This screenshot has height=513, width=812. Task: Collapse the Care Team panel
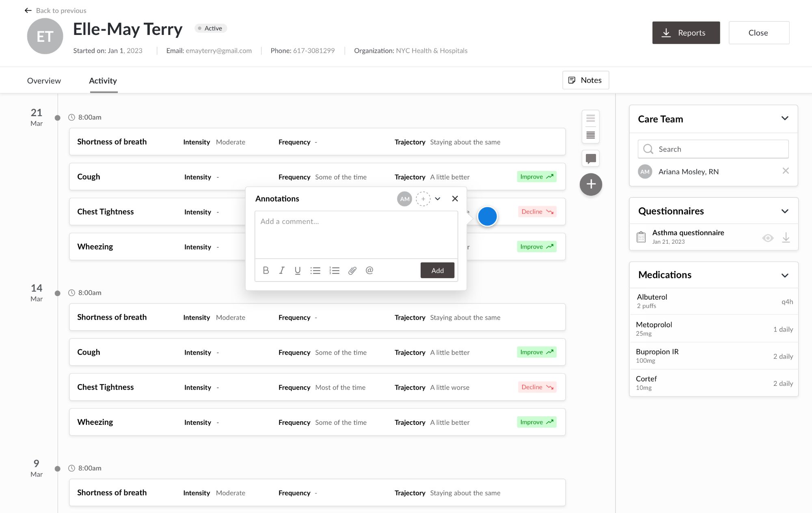pos(785,119)
